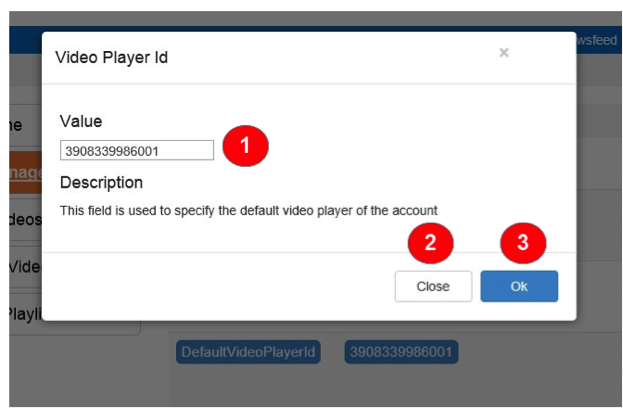This screenshot has width=623, height=408.
Task: Open the Videos item in the sidebar
Action: coord(24,219)
